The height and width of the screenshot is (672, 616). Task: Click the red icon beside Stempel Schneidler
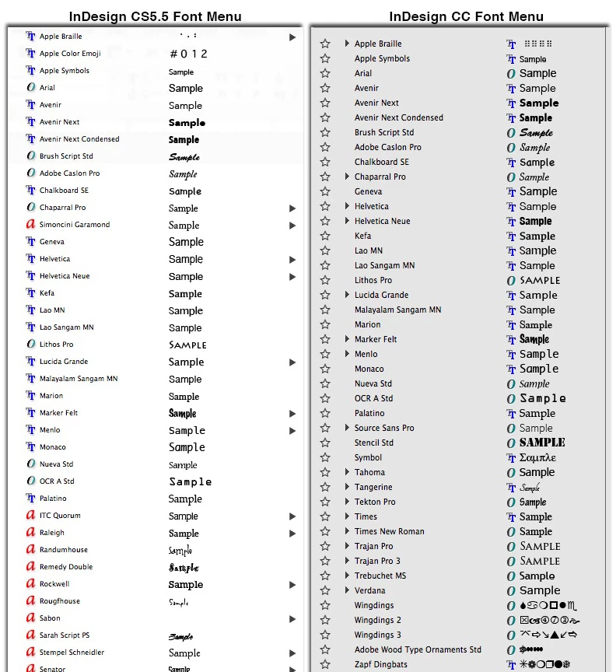click(x=30, y=652)
